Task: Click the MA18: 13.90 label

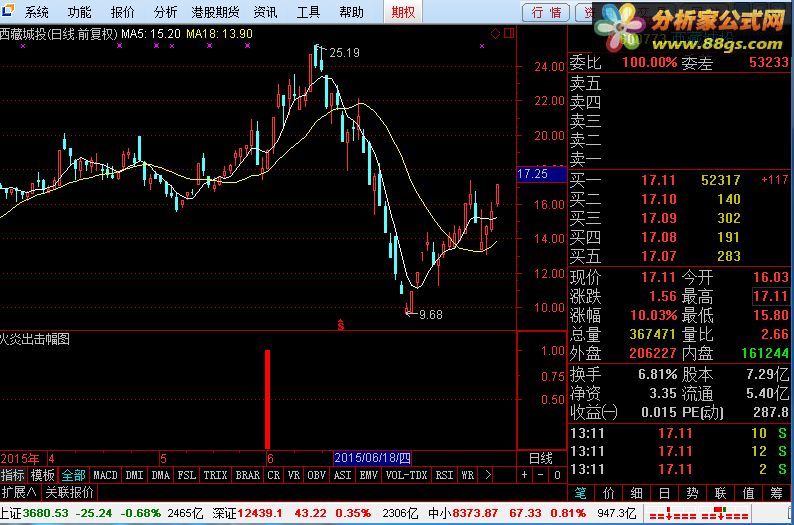Action: (x=220, y=34)
